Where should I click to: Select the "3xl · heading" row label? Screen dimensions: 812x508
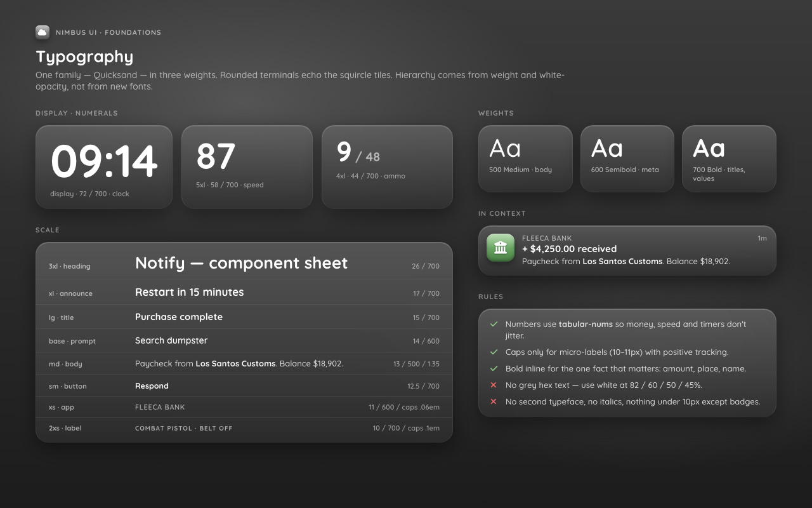click(x=70, y=266)
